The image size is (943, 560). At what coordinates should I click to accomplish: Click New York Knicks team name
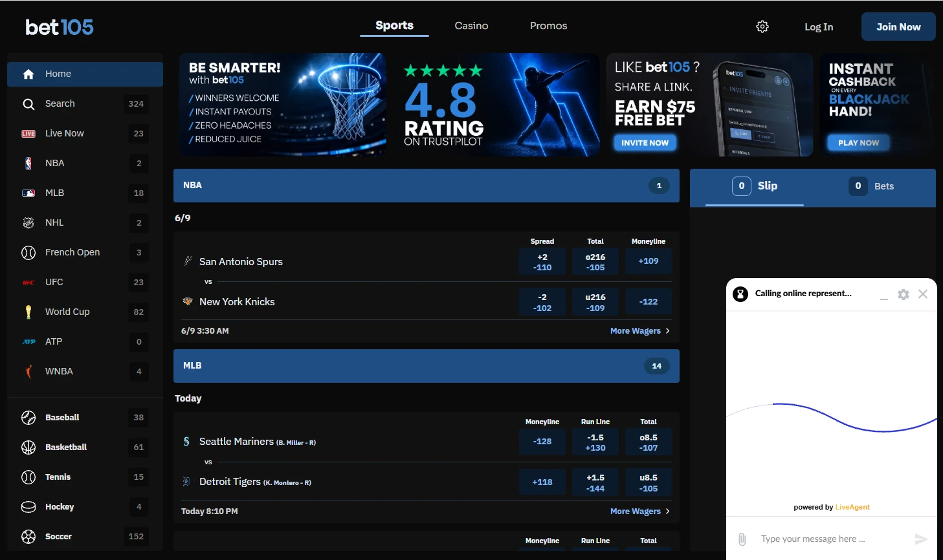pyautogui.click(x=237, y=302)
